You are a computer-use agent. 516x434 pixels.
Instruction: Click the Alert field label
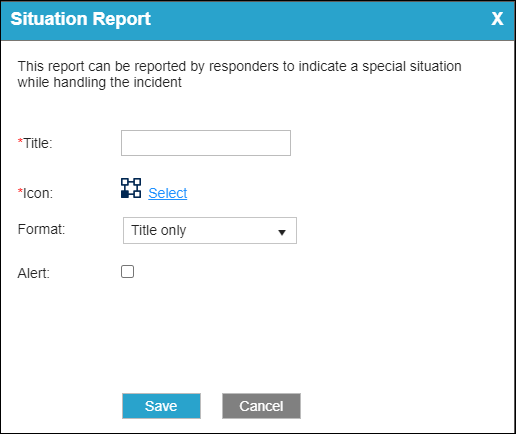[x=34, y=273]
